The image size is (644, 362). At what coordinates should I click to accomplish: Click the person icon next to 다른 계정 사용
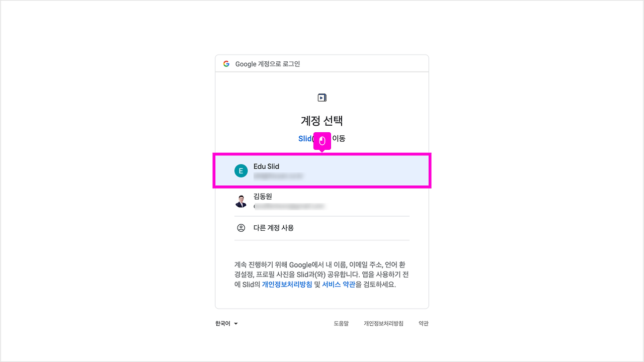coord(240,227)
